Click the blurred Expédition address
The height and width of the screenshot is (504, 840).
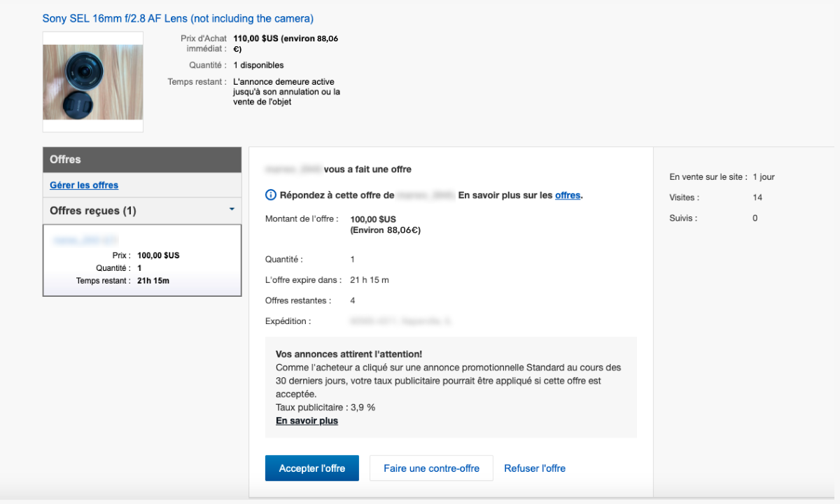point(400,321)
